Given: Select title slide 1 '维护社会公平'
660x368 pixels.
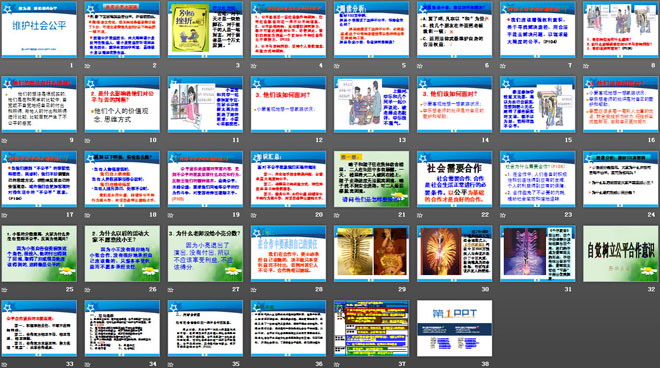Looking at the screenshot, I should (x=39, y=29).
